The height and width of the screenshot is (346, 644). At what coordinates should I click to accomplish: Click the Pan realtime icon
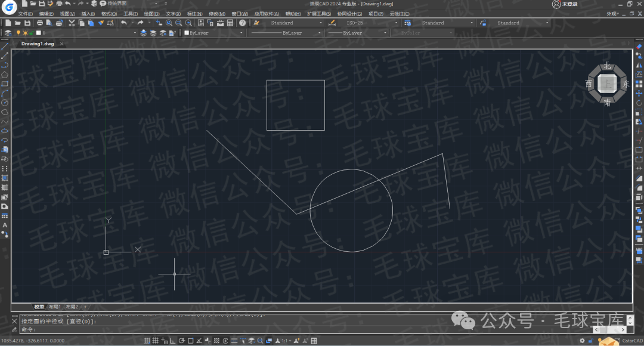point(159,23)
